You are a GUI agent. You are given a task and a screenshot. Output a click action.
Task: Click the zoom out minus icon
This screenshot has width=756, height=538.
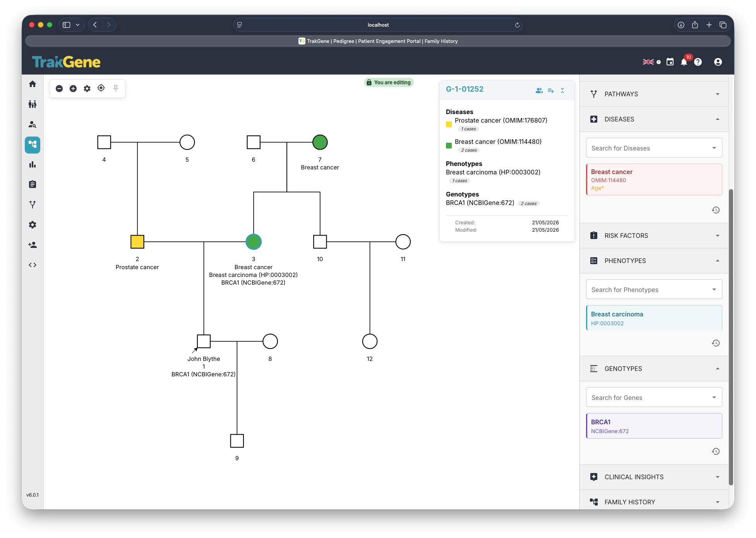tap(59, 89)
